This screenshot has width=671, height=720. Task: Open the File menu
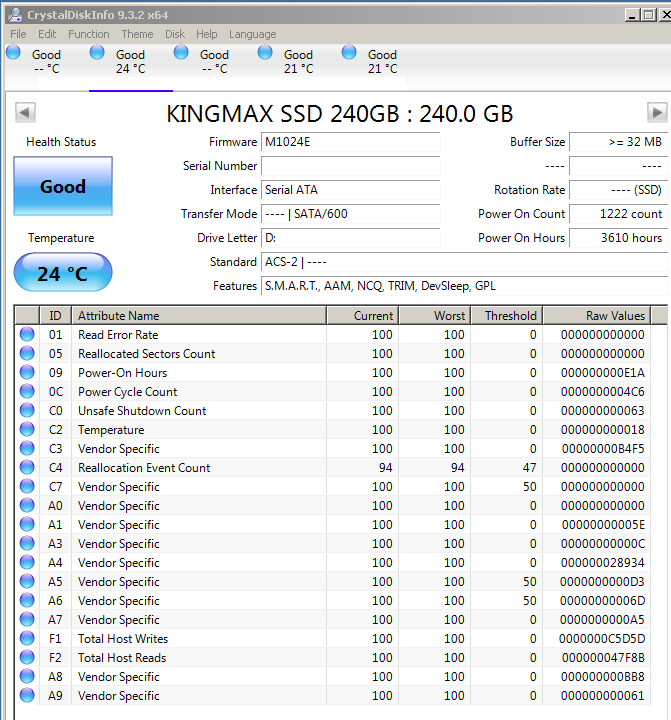tap(18, 34)
